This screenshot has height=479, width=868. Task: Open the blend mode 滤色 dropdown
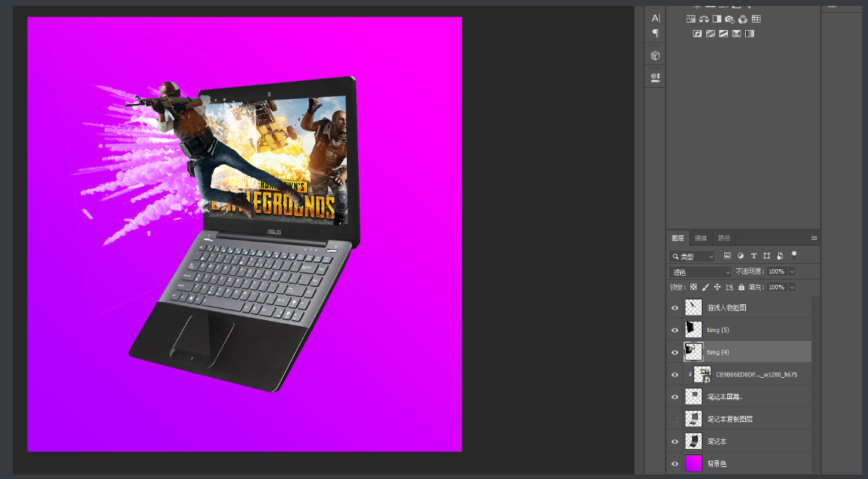[x=700, y=271]
